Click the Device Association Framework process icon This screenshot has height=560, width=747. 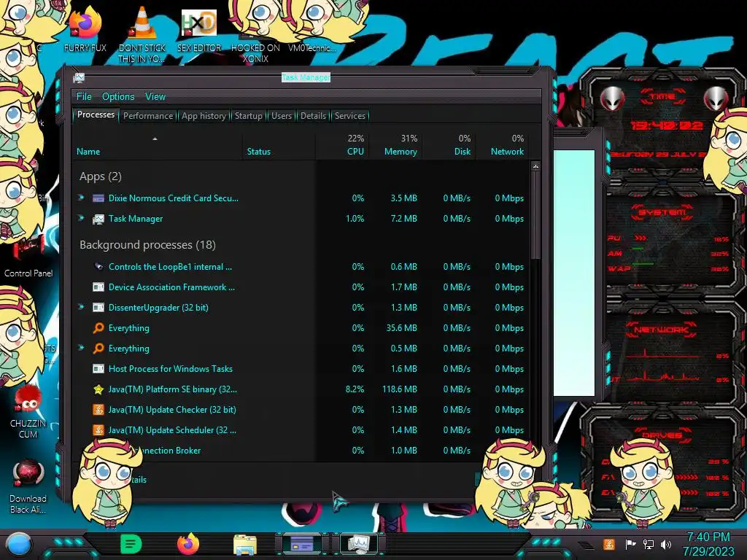tap(98, 287)
